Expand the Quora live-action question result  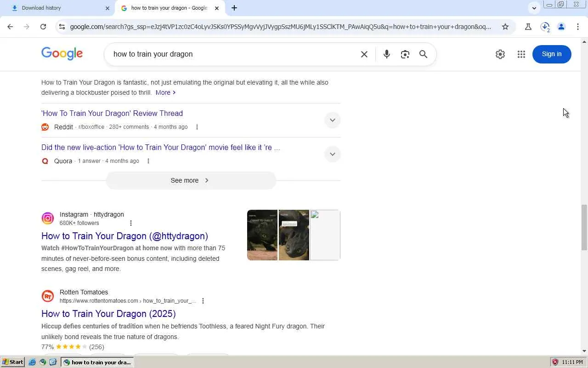(x=333, y=154)
